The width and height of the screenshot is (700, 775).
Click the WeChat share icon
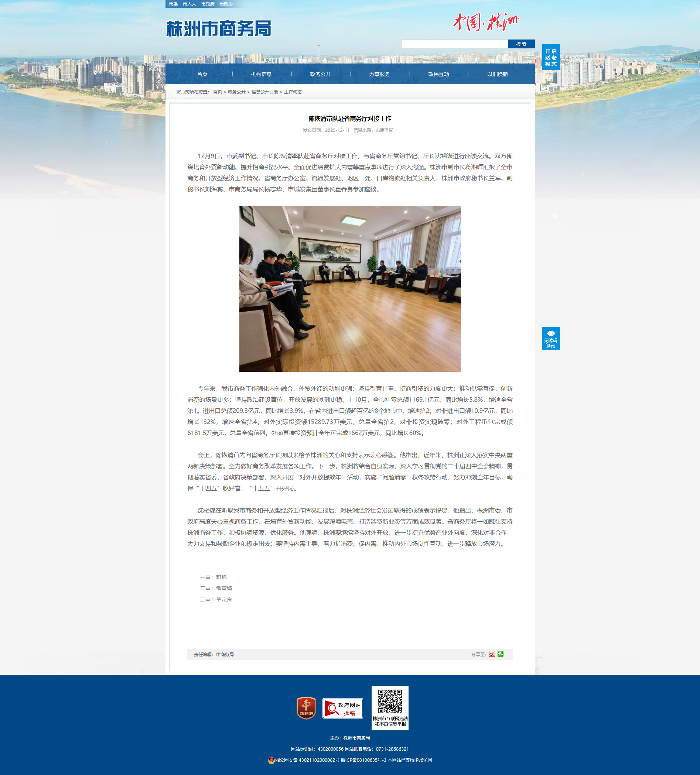501,654
